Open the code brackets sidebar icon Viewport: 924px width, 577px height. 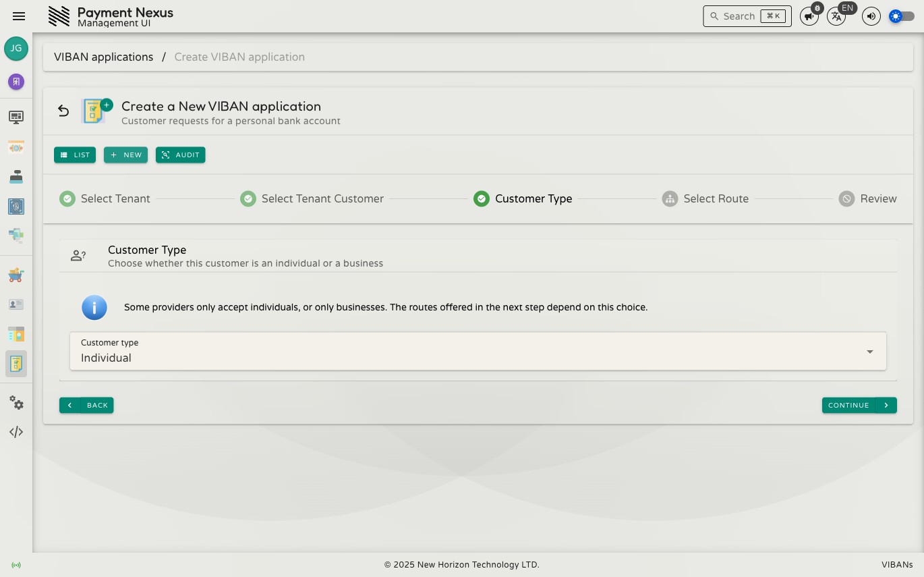pyautogui.click(x=16, y=432)
